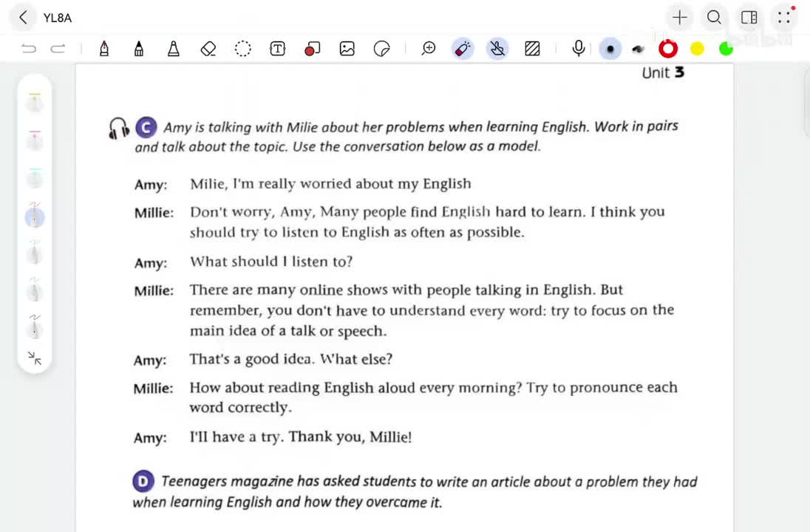
Task: Click the line 'word correctly.'
Action: coord(241,408)
